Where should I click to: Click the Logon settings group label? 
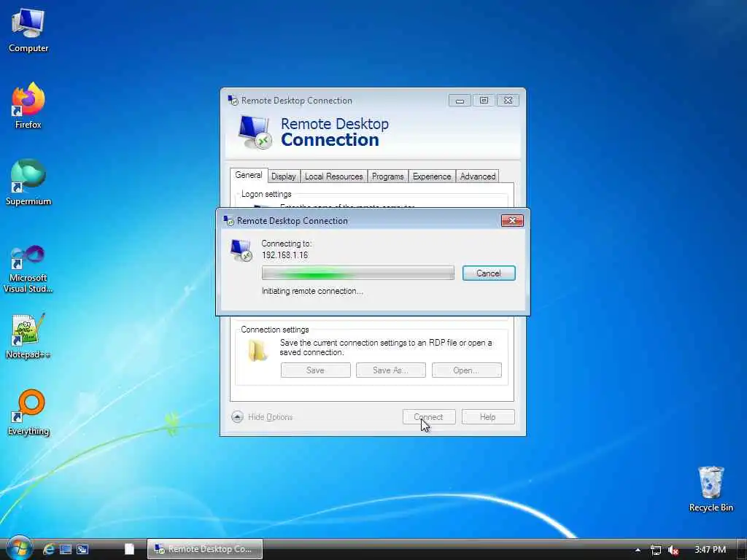266,194
